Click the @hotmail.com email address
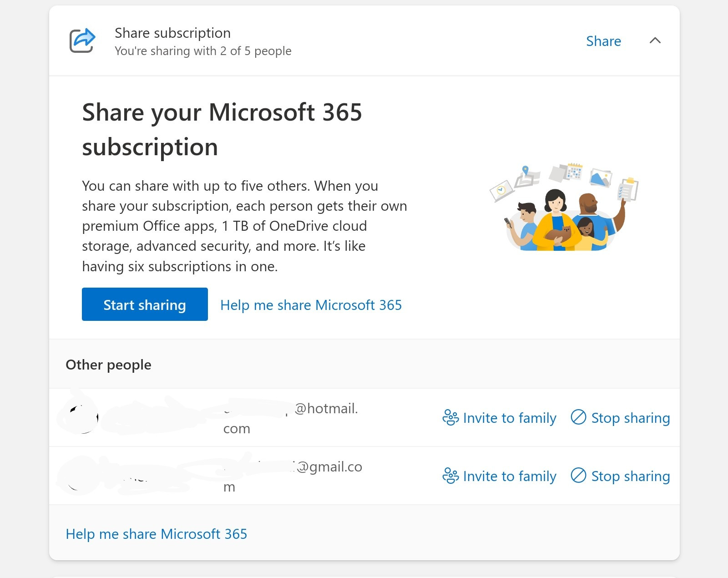The width and height of the screenshot is (728, 578). 325,409
